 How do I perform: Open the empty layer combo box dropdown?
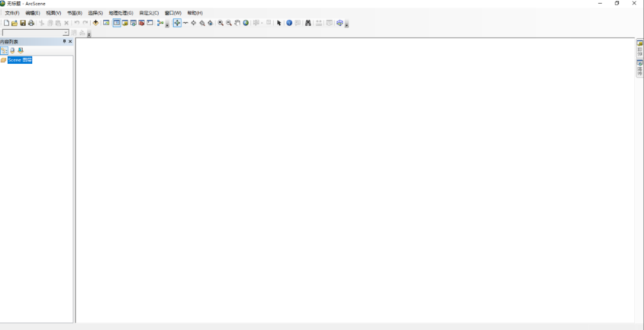pos(66,33)
